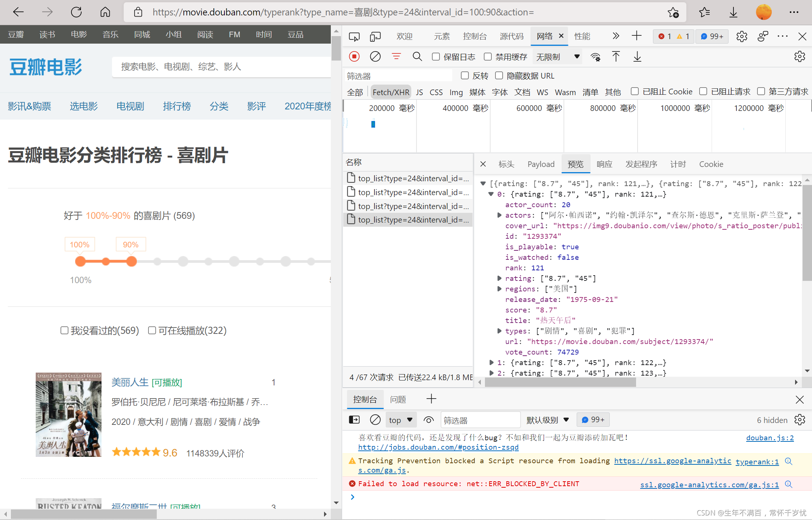The height and width of the screenshot is (520, 812).
Task: Click in the Douban movie search box
Action: [x=222, y=67]
